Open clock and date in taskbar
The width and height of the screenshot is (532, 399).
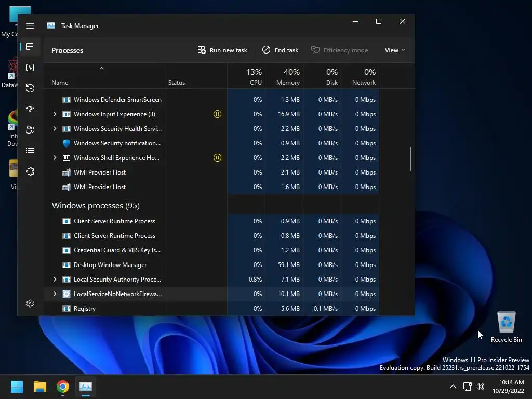point(508,387)
